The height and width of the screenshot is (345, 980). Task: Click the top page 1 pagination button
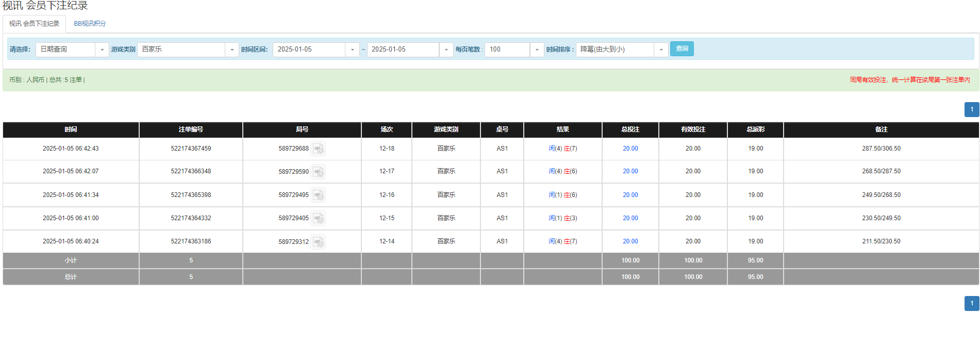click(x=971, y=109)
